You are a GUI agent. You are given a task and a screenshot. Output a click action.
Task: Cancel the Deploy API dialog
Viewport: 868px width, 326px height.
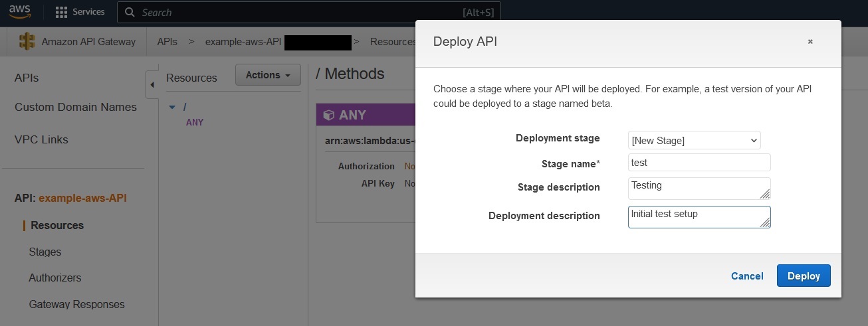[747, 276]
